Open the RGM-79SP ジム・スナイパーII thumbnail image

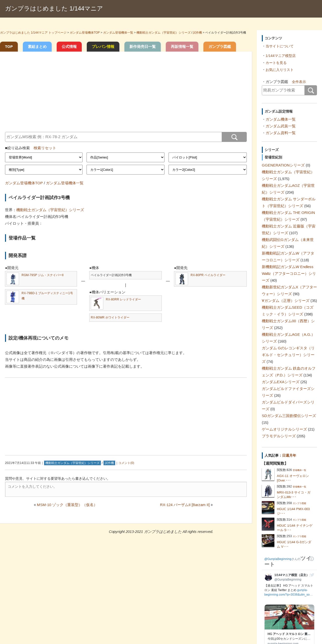point(13,279)
